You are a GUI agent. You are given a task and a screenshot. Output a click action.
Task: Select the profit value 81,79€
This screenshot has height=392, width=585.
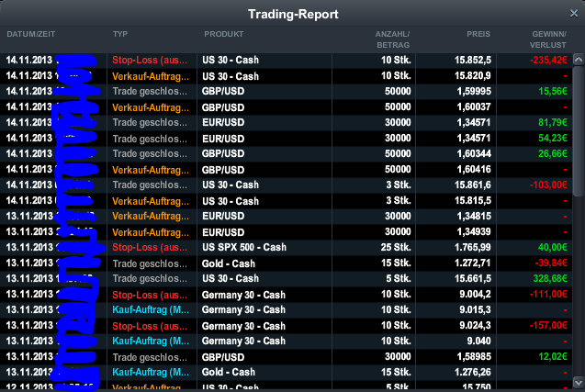[x=553, y=122]
